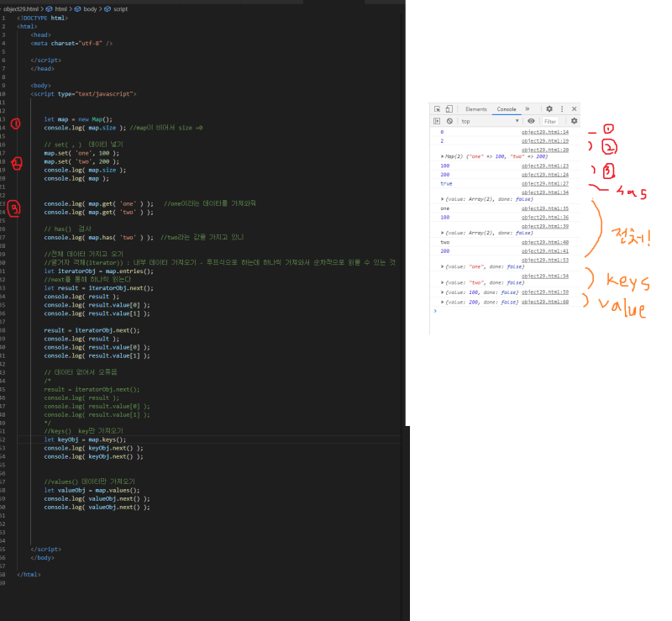Viewport: 672px width, 621px height.
Task: Open DevTools settings gear in top bar
Action: [x=549, y=109]
